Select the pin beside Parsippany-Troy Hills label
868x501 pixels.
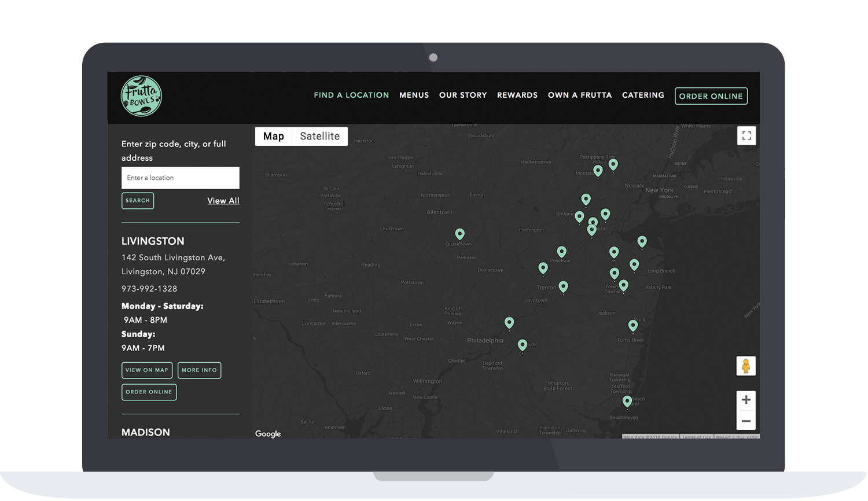pyautogui.click(x=613, y=165)
